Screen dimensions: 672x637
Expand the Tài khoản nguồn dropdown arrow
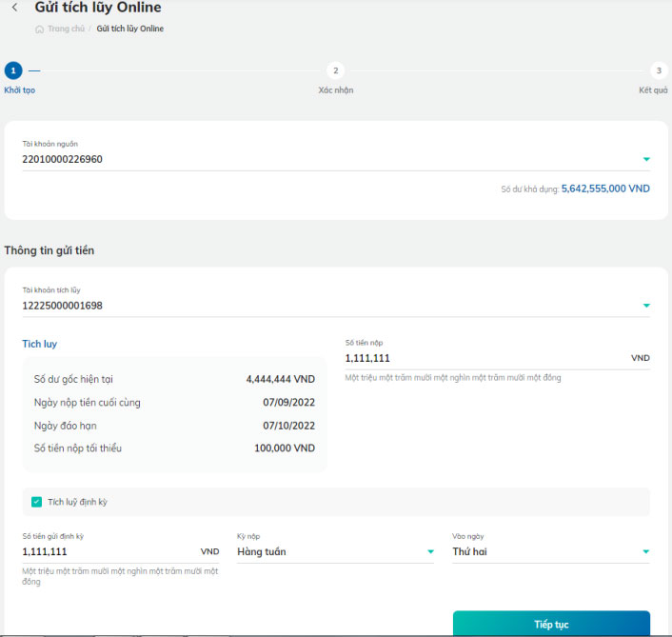(646, 159)
